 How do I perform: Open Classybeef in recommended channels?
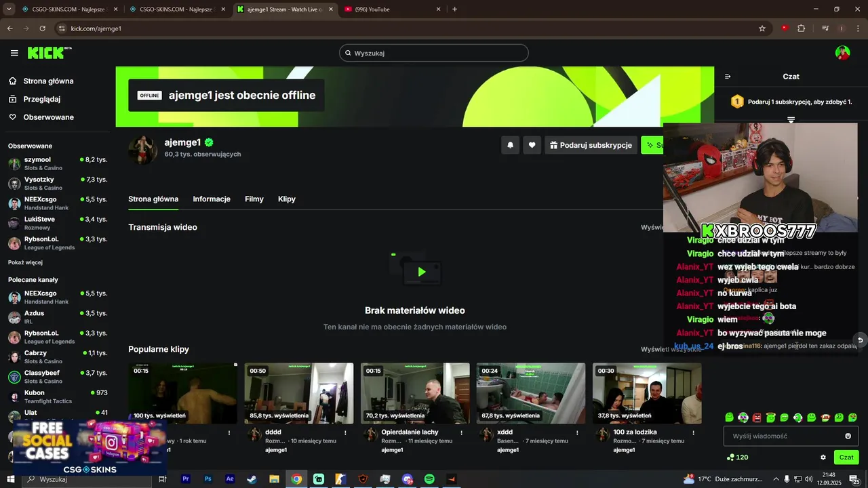coord(58,377)
